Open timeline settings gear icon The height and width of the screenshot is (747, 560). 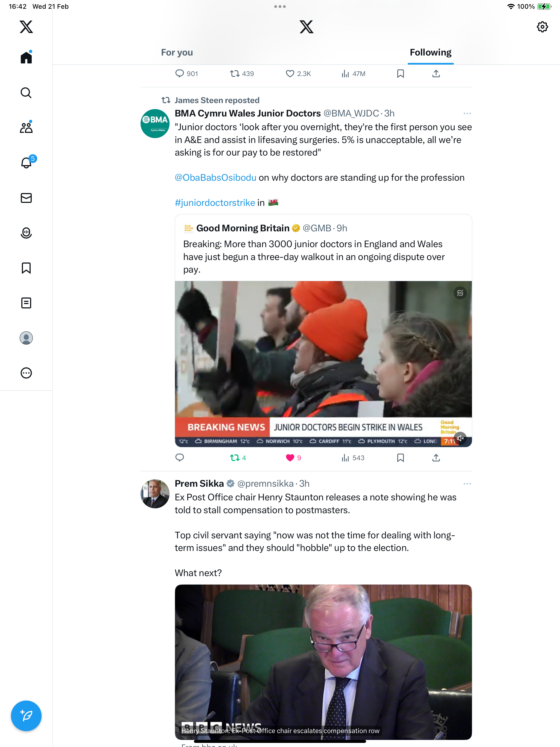click(x=542, y=27)
